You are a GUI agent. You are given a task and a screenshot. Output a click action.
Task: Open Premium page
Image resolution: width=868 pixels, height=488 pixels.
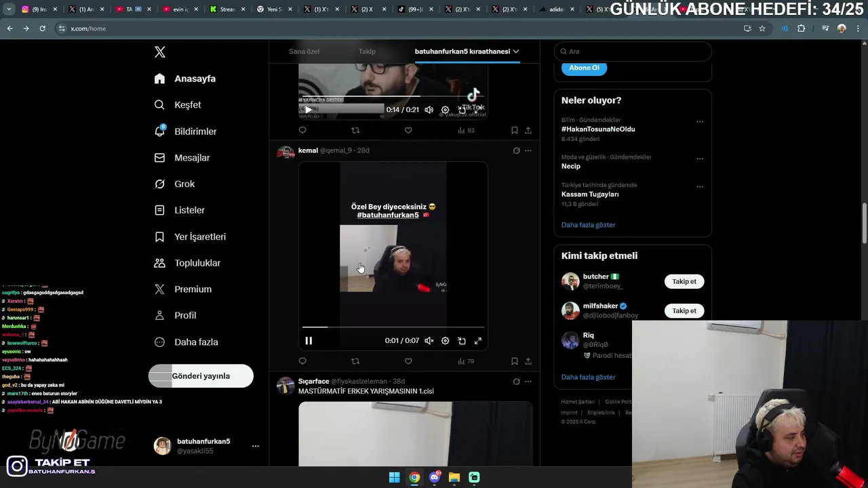coord(183,289)
